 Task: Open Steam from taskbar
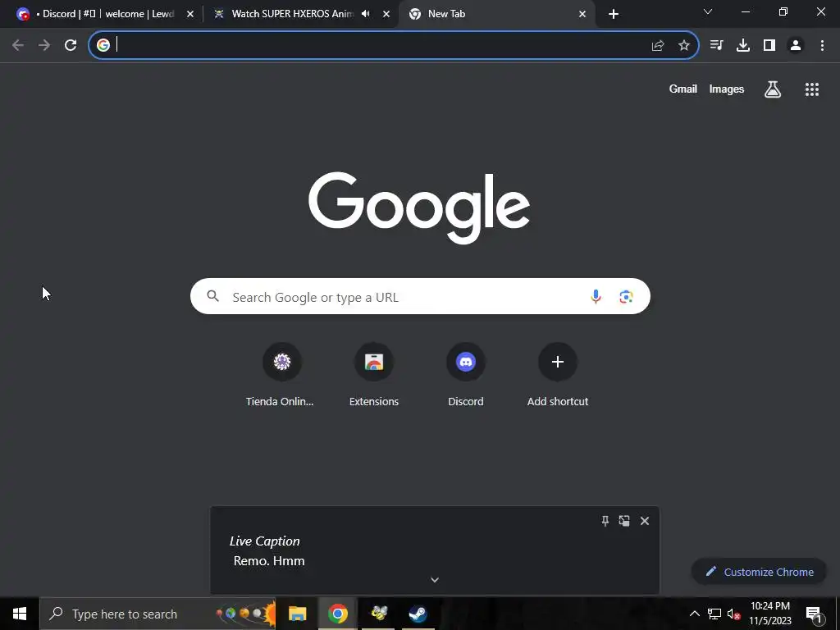(x=418, y=614)
